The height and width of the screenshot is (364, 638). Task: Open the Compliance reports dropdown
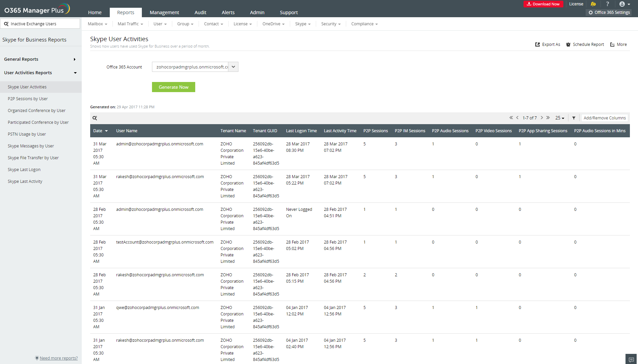364,24
